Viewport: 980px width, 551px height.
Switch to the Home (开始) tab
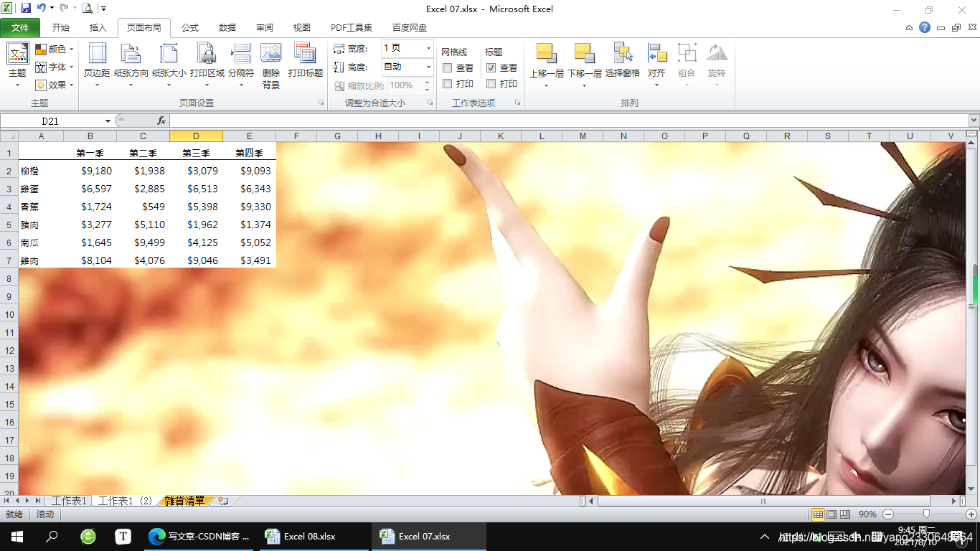click(x=61, y=28)
